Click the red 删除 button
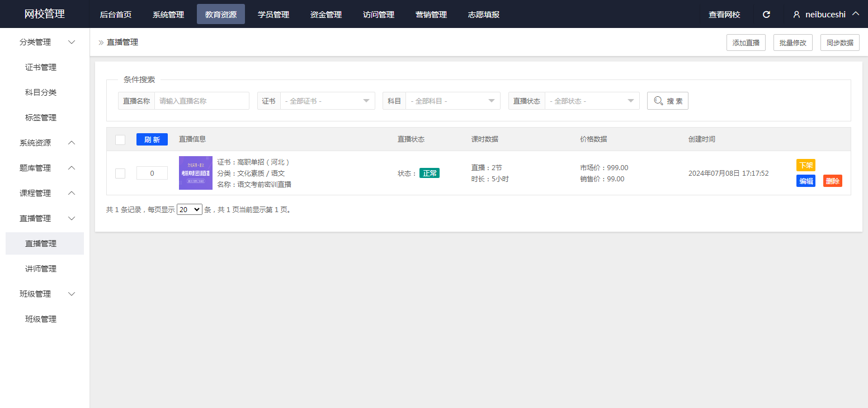Image resolution: width=868 pixels, height=408 pixels. point(833,181)
